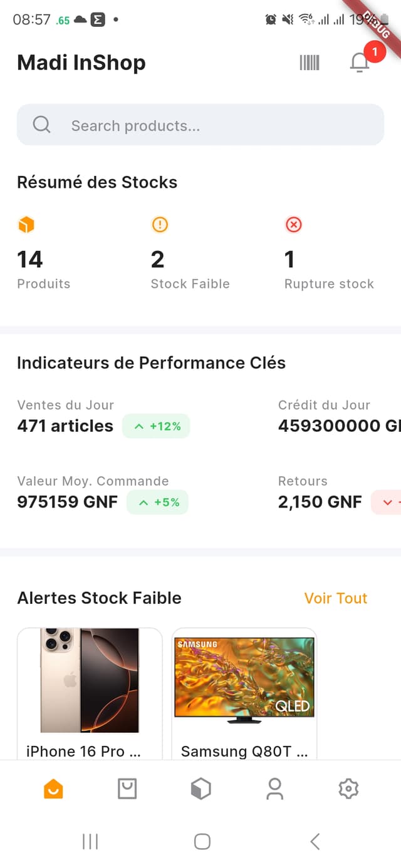
Task: Click the Rupture stock red icon
Action: tap(293, 224)
